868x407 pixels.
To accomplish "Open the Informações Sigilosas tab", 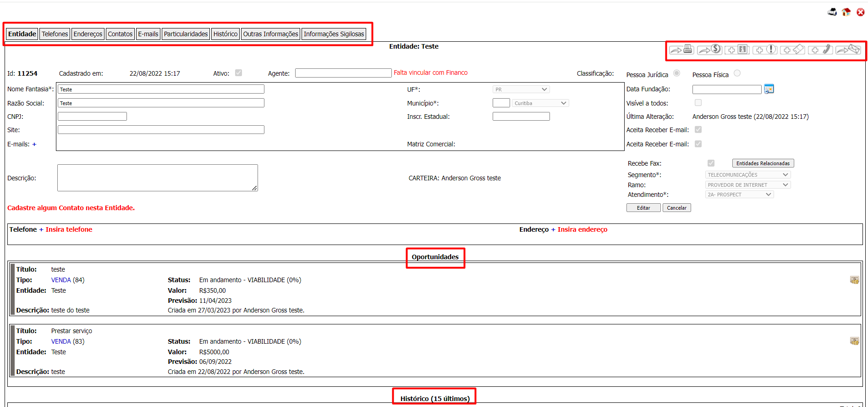I will [x=334, y=34].
